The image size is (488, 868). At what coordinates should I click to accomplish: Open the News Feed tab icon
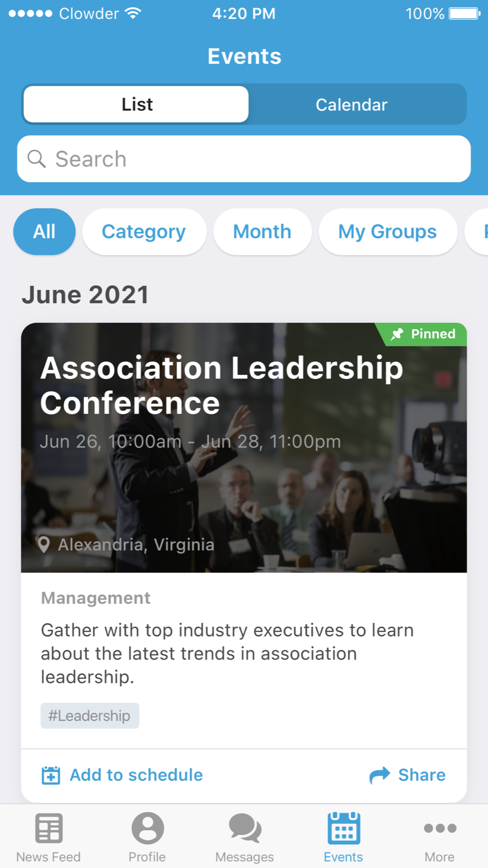49,828
